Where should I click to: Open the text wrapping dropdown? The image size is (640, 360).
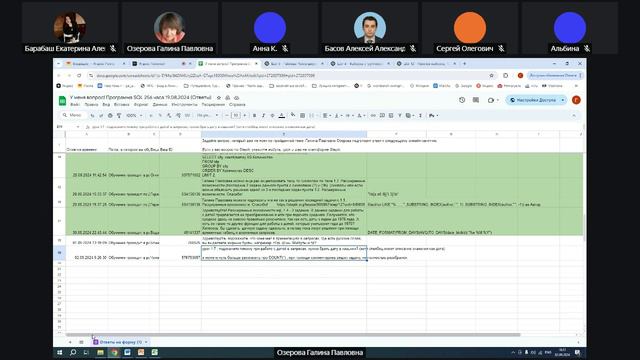point(349,116)
